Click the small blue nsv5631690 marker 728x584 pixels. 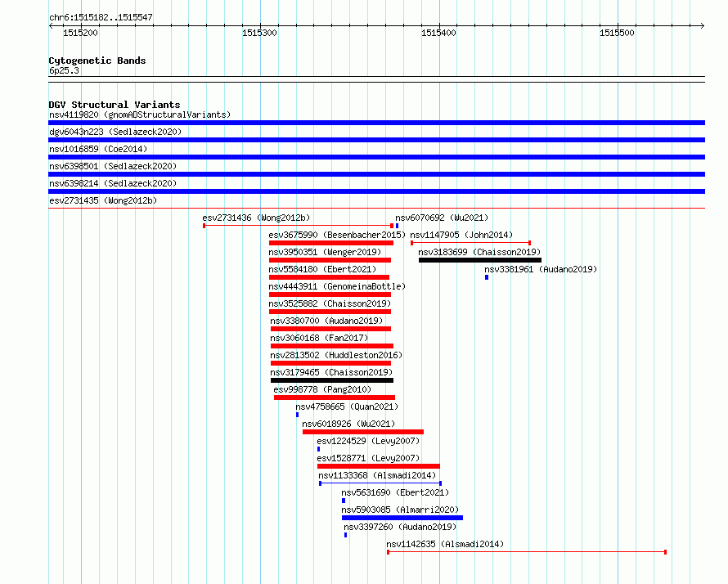tap(344, 501)
